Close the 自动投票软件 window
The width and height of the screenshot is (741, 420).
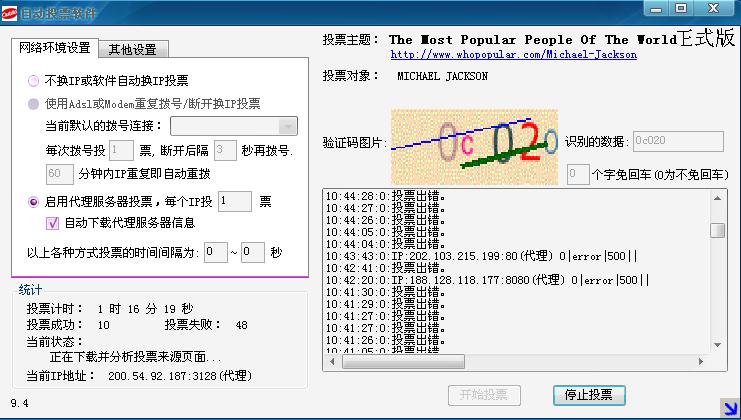tap(714, 8)
